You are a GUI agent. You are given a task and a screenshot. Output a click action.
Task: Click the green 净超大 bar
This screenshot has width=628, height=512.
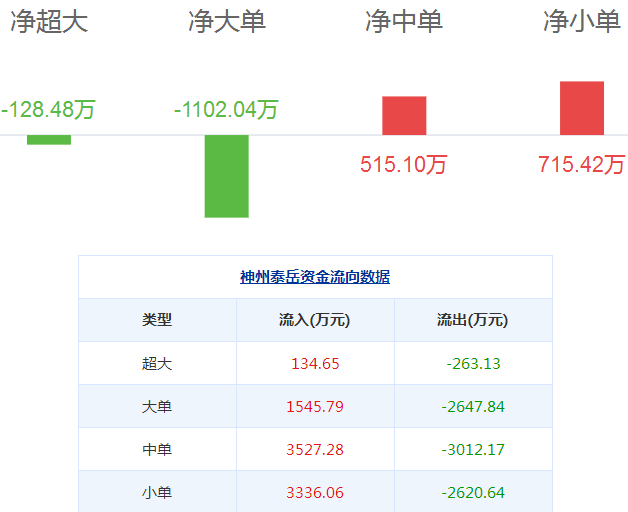(x=49, y=140)
